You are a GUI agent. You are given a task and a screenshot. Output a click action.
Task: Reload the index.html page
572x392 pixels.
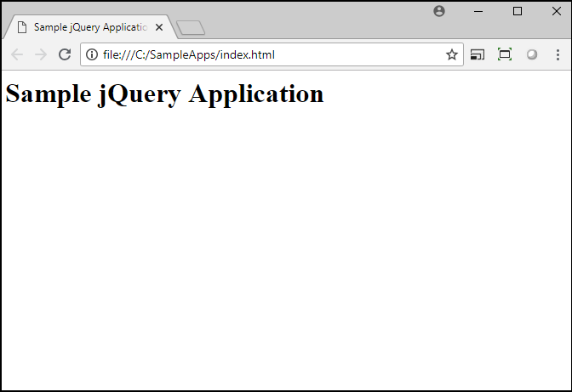(65, 54)
